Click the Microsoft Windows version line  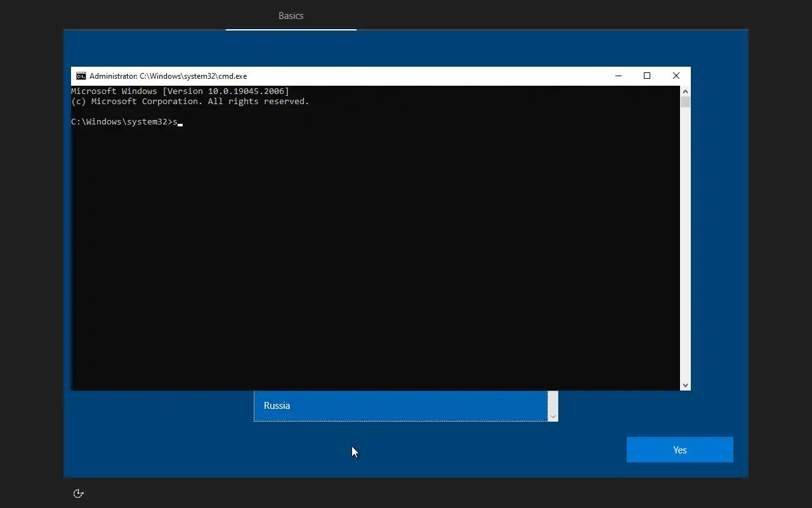tap(180, 91)
